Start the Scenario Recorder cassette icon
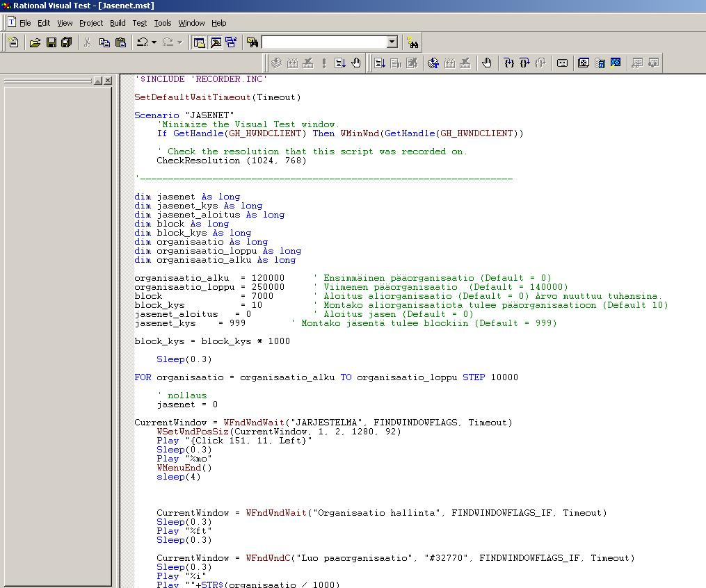 563,63
